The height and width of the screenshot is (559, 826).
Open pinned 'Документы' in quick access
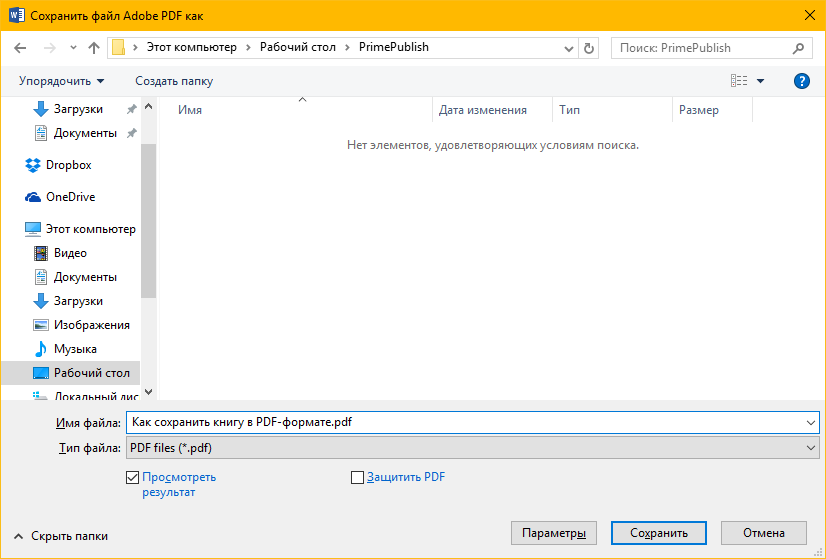pos(85,133)
